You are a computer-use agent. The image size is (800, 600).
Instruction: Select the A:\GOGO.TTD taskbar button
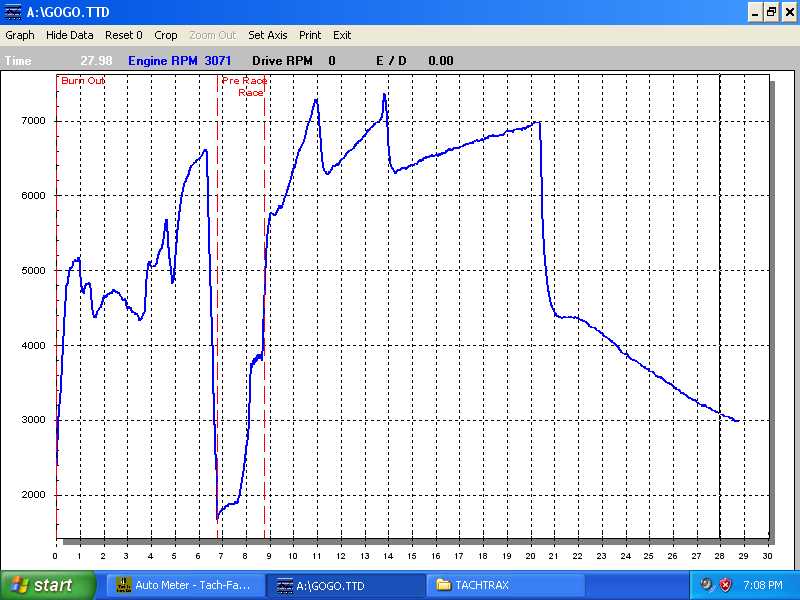[x=346, y=585]
